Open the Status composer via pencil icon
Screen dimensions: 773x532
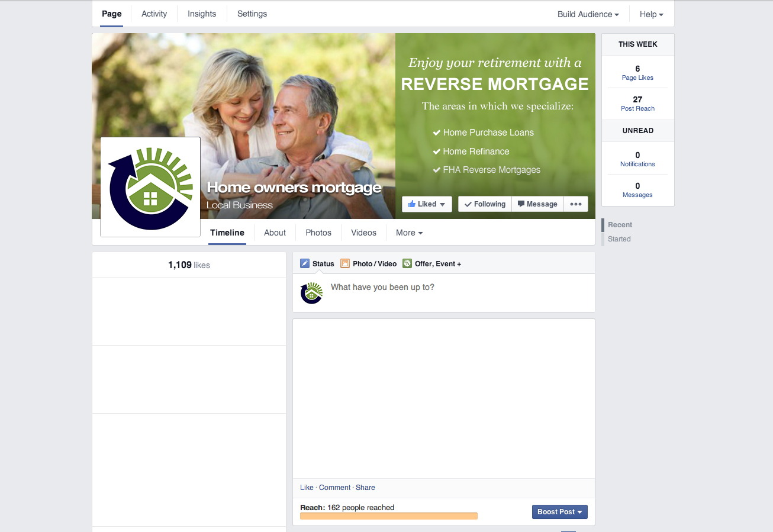coord(305,263)
